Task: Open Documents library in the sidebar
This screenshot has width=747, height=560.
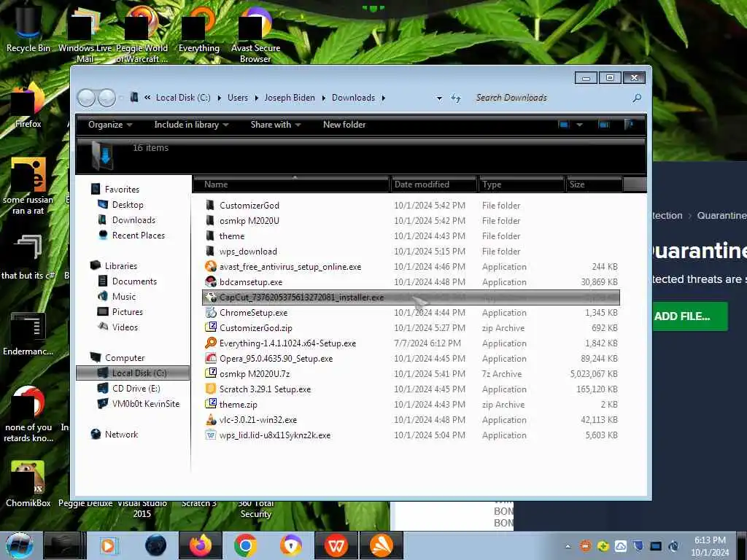Action: tap(134, 281)
